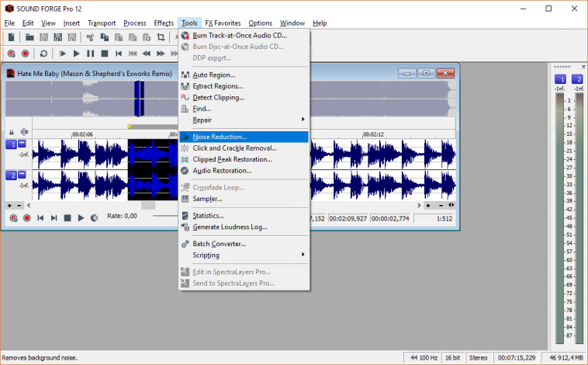Toggle channel 2 button in waveform window
Image resolution: width=588 pixels, height=365 pixels.
(x=12, y=176)
